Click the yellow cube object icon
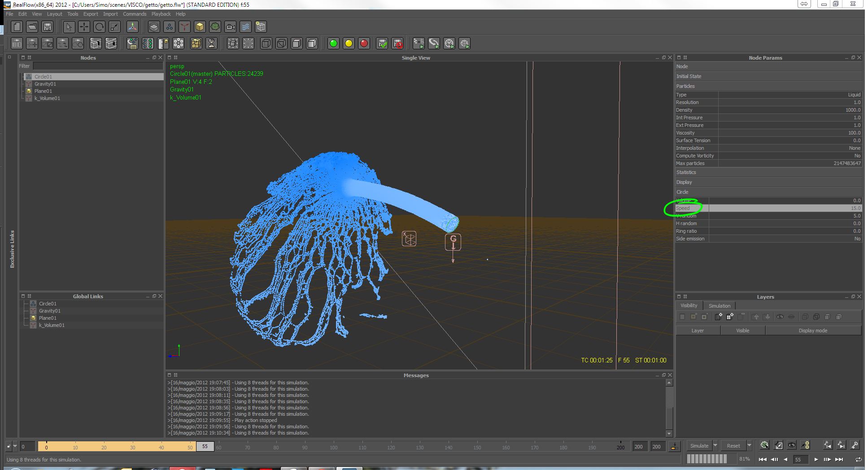868x470 pixels. 200,27
